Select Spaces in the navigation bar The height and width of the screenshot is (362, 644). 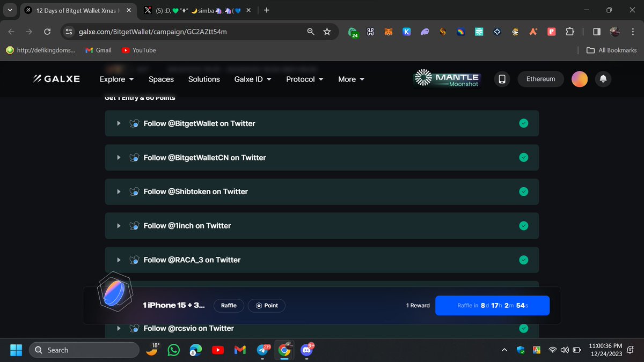coord(161,79)
